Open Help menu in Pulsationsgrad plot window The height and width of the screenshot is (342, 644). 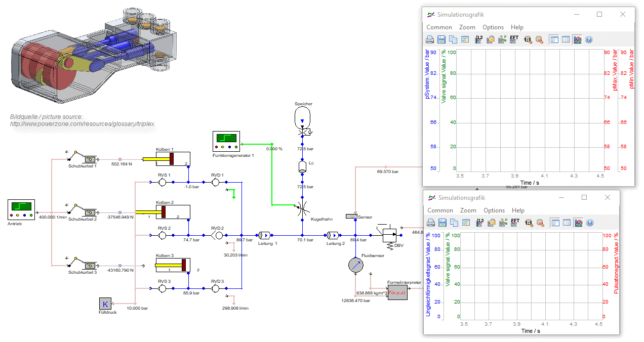518,210
